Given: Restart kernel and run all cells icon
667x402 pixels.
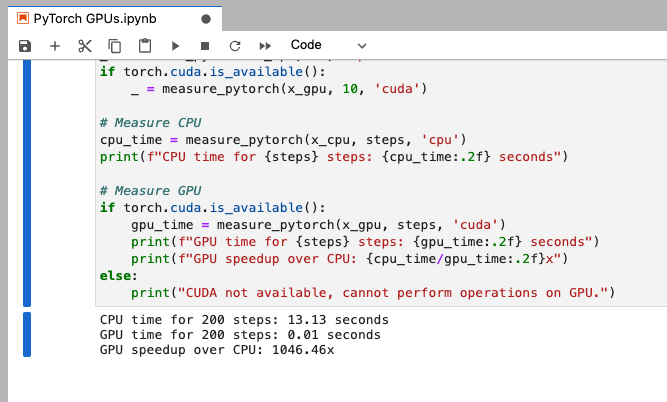Looking at the screenshot, I should (265, 46).
